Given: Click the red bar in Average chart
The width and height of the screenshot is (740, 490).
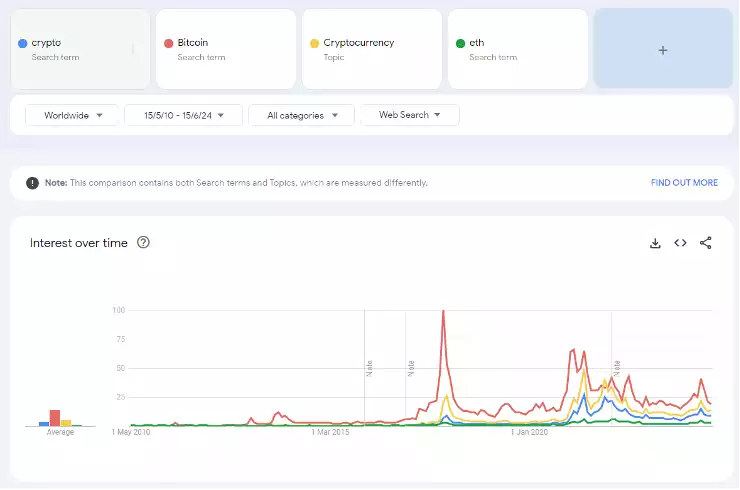Looking at the screenshot, I should [55, 418].
